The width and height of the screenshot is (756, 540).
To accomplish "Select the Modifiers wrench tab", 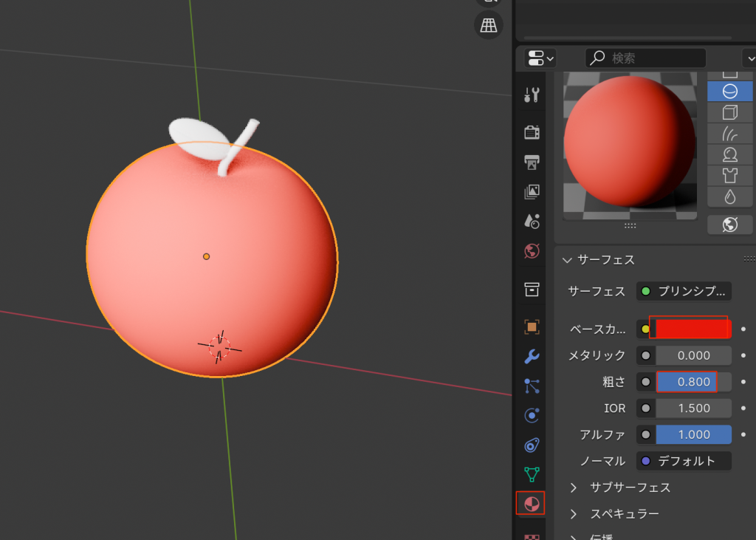I will pos(531,357).
